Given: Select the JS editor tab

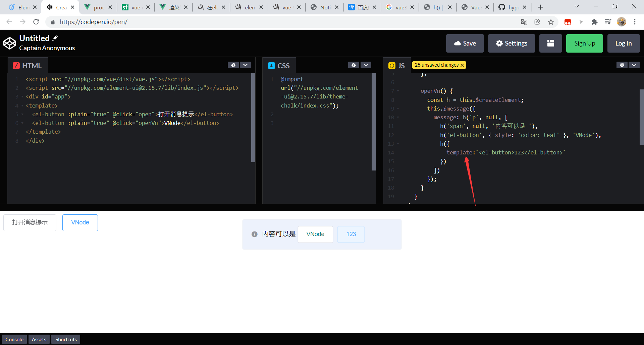Looking at the screenshot, I should pos(397,66).
